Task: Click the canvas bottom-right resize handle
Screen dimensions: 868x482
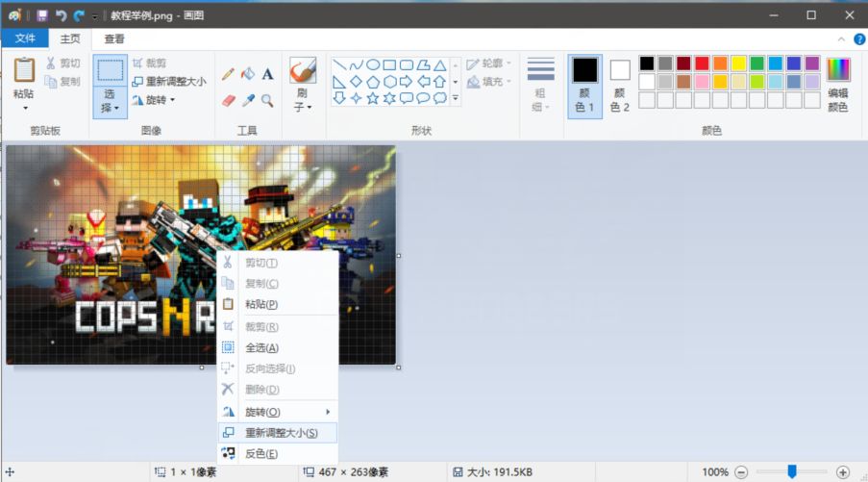Action: [x=399, y=368]
